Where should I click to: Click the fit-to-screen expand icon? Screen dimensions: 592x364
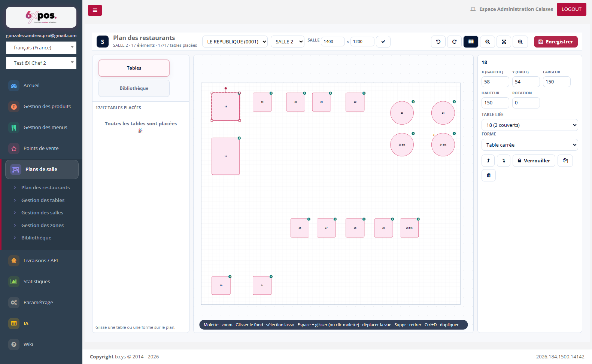tap(504, 42)
